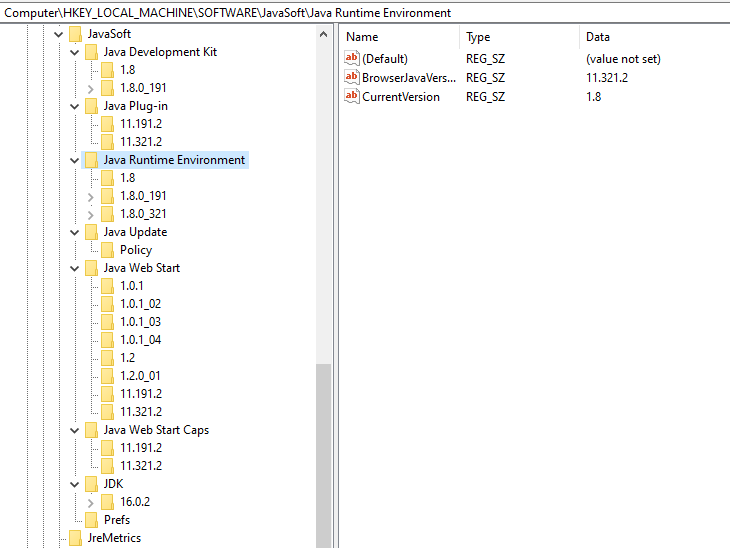Collapse the Java Web Start Caps node
This screenshot has height=548, width=730.
point(74,430)
